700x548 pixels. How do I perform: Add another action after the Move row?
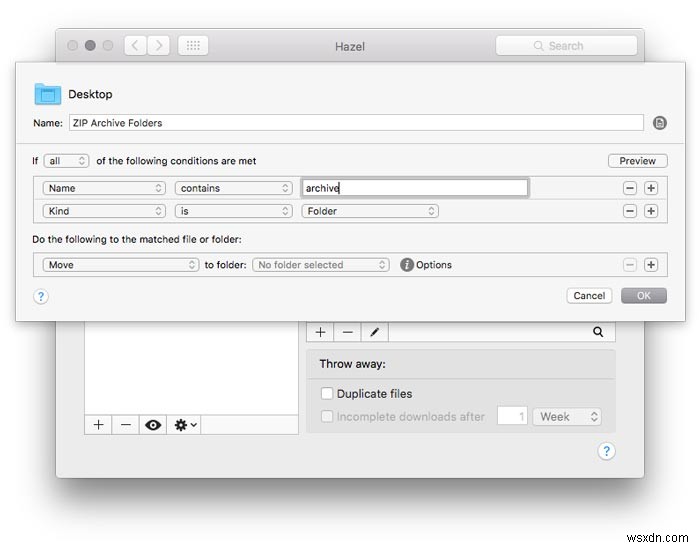coord(651,265)
